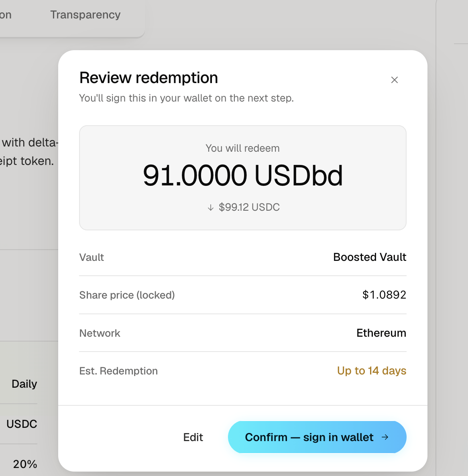Click the down arrow beside $99.12 USDC
The height and width of the screenshot is (476, 468).
coord(211,207)
